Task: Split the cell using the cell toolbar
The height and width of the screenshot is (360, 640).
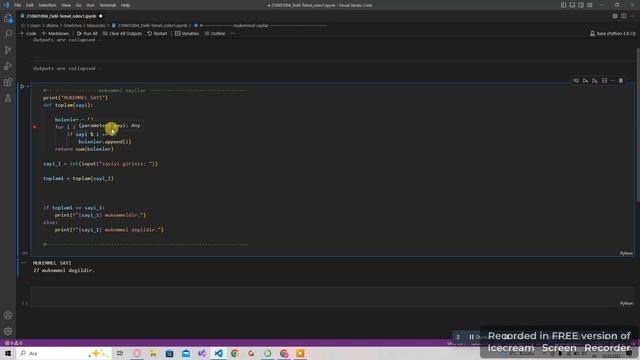Action: tap(604, 81)
